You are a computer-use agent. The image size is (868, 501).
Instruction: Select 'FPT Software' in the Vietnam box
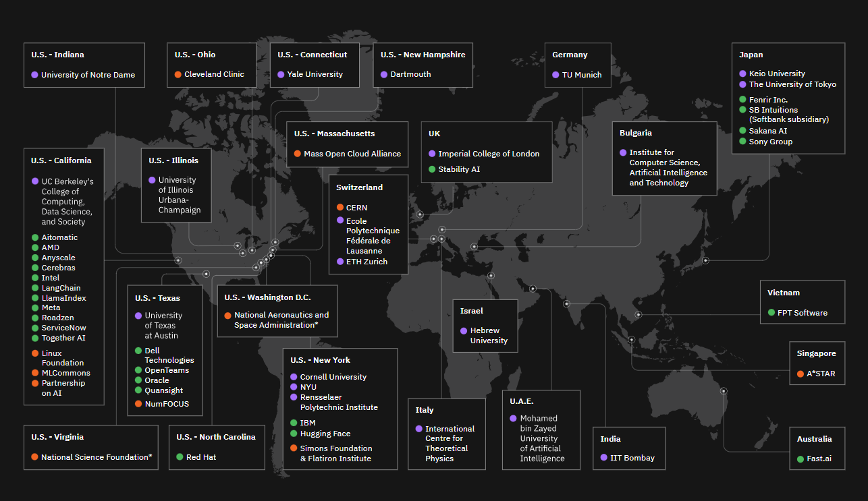click(803, 313)
